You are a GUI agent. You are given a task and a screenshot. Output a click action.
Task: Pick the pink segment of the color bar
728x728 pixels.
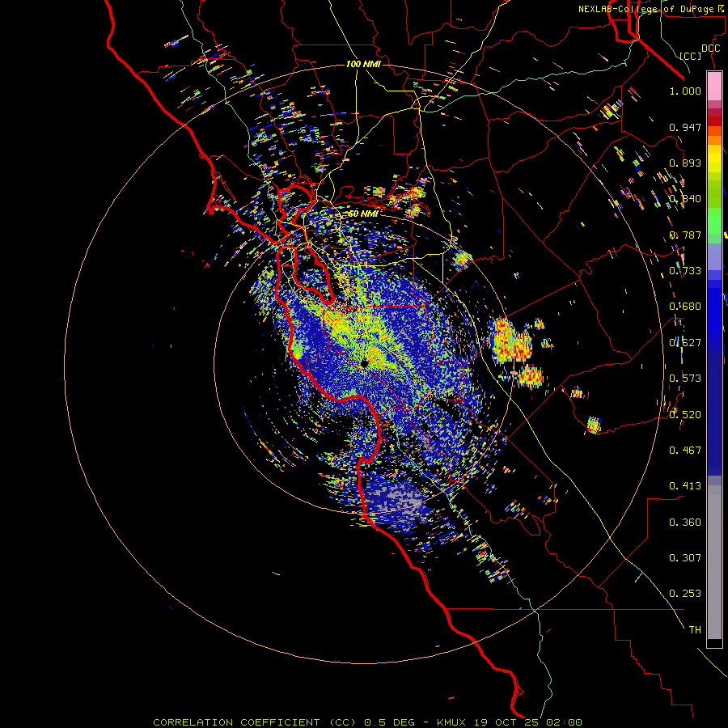pos(714,87)
